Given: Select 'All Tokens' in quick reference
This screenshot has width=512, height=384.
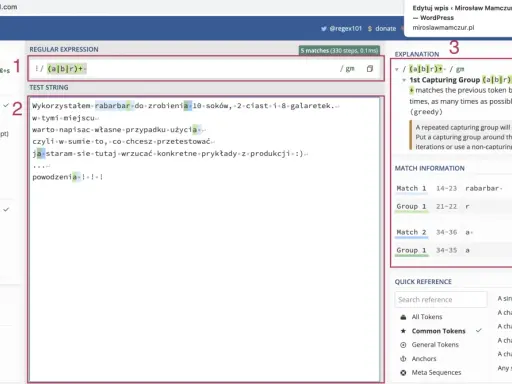Looking at the screenshot, I should click(427, 317).
